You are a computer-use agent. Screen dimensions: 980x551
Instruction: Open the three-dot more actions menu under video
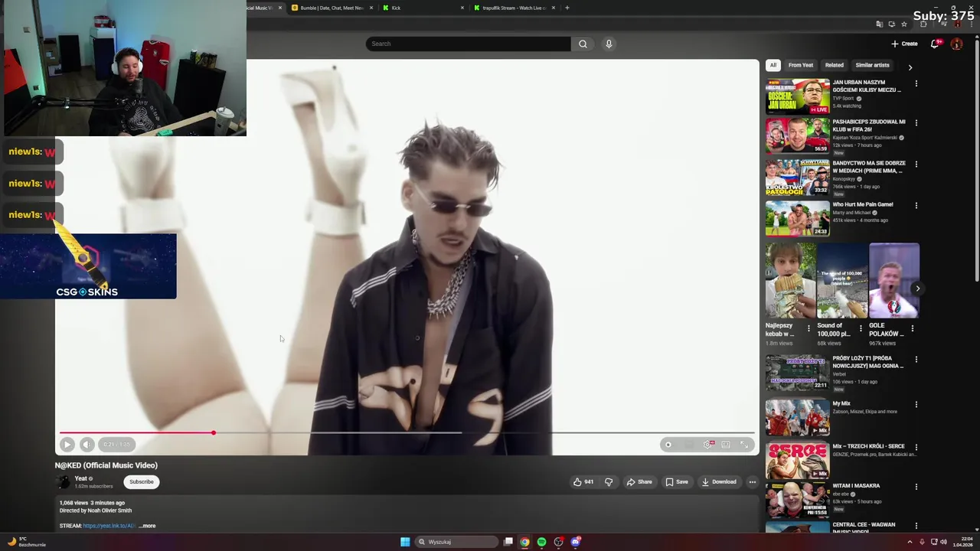[x=753, y=482]
